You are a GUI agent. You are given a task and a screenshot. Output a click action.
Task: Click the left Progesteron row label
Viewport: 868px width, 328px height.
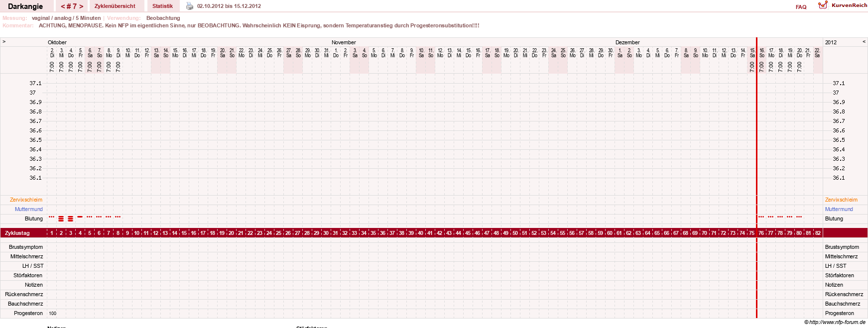28,313
